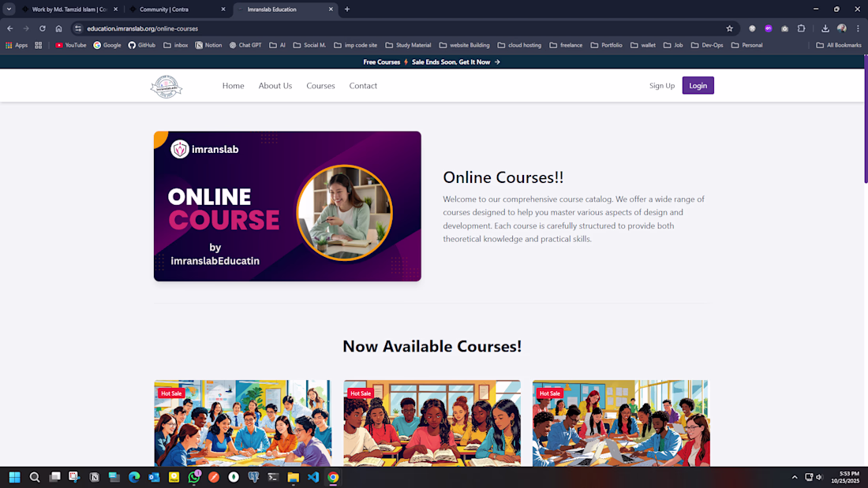
Task: Open Microsoft Edge from taskbar
Action: pos(134,477)
